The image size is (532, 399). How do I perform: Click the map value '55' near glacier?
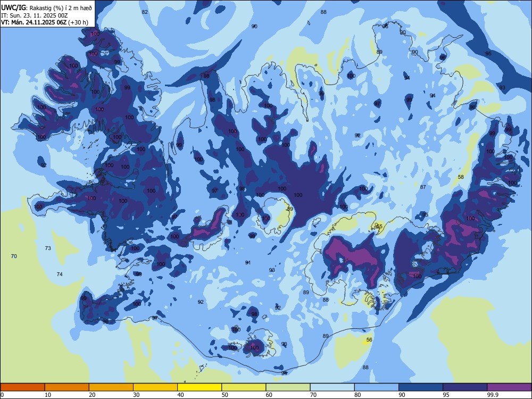(x=379, y=226)
